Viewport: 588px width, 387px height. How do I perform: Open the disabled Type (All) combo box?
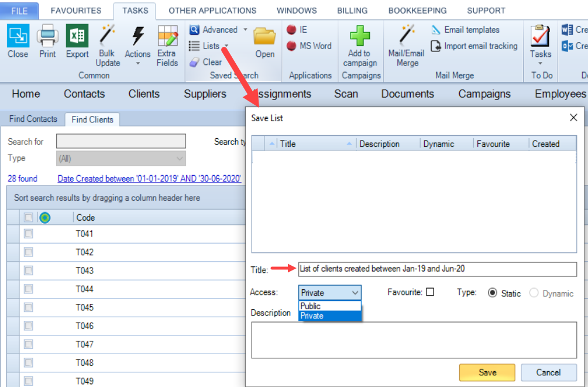coord(121,159)
